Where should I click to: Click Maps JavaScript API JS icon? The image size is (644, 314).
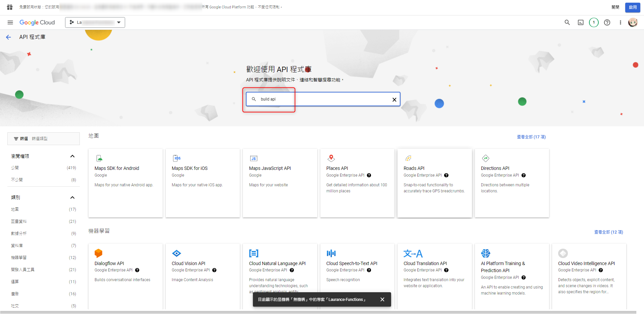coord(254,158)
